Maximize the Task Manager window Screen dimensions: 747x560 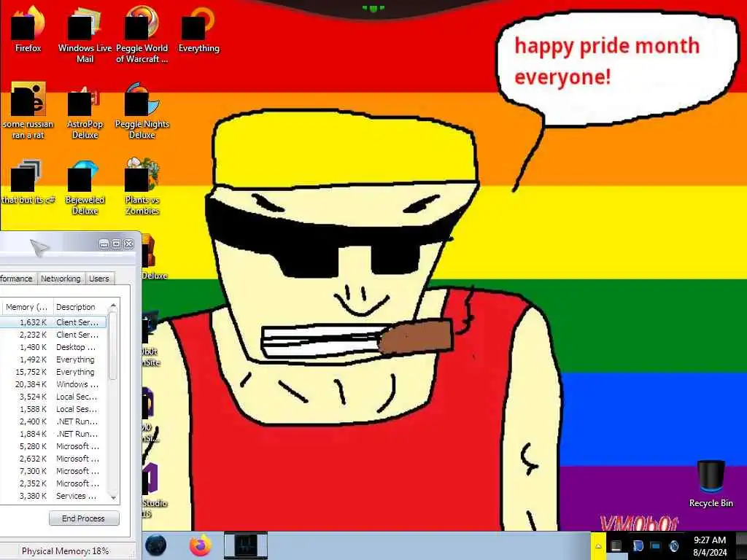click(116, 244)
